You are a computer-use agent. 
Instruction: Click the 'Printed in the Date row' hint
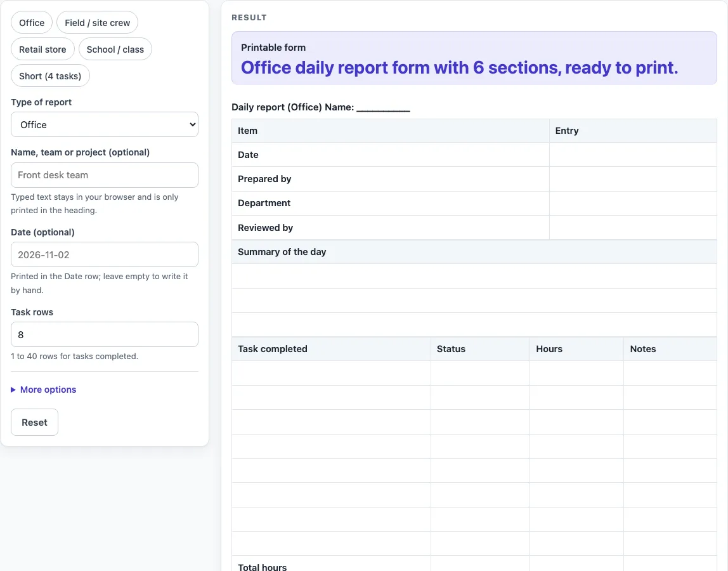[x=100, y=283]
